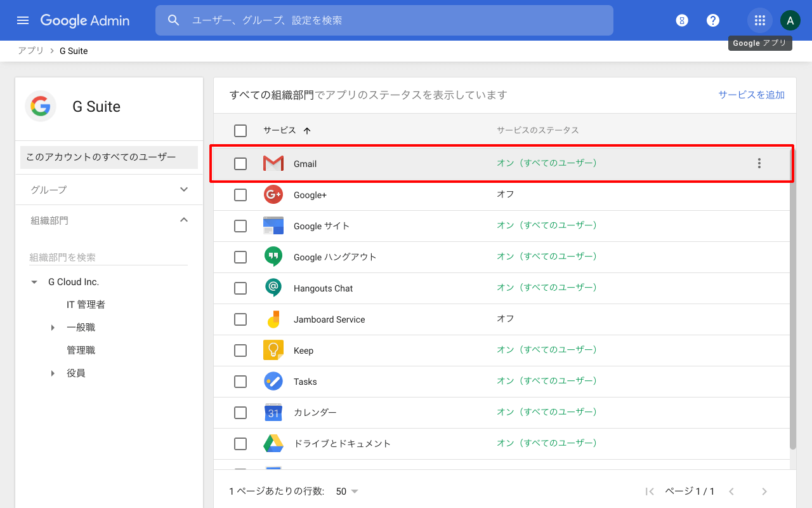
Task: Sort by サービス column arrow
Action: (x=307, y=131)
